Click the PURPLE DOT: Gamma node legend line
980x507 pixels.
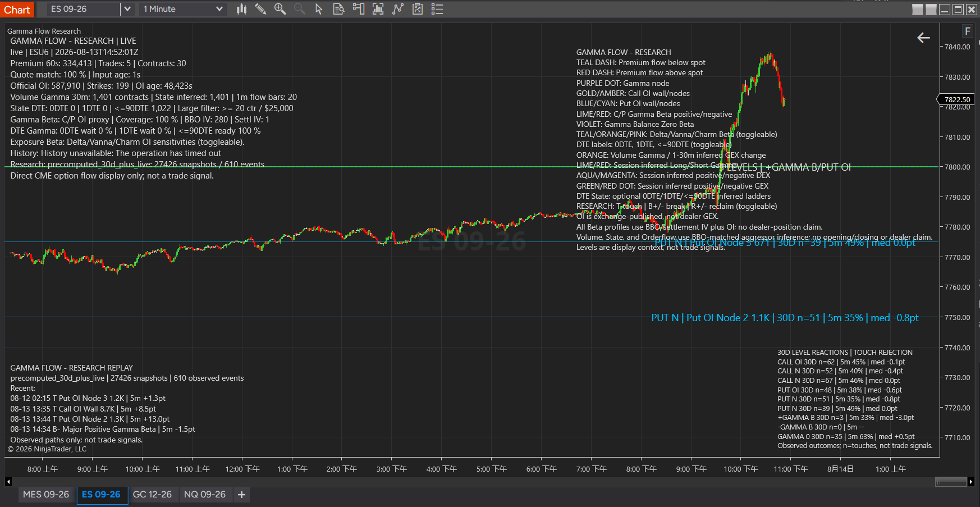pos(622,83)
